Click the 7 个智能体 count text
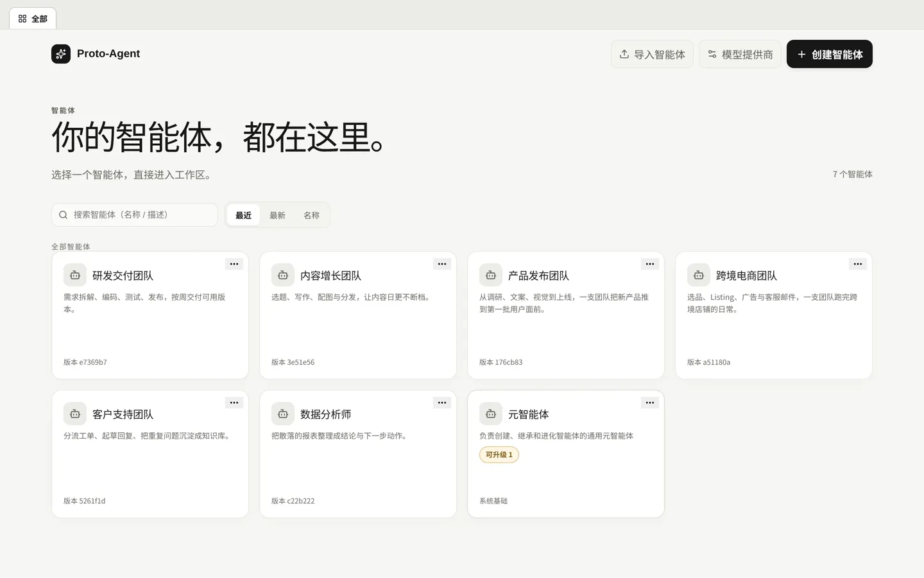Screen dimensions: 924x578 (x=852, y=174)
